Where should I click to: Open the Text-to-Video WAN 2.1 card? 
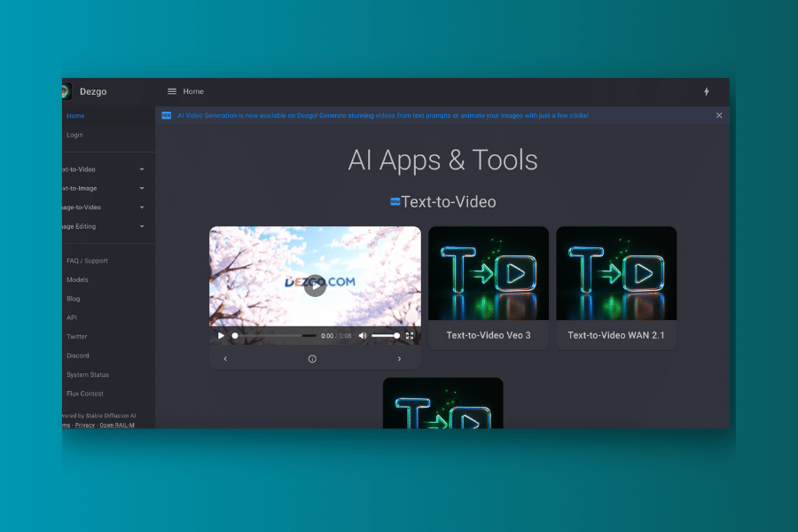616,288
